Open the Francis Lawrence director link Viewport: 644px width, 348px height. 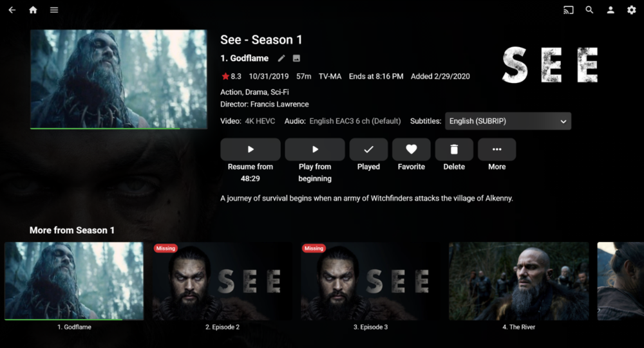[279, 104]
